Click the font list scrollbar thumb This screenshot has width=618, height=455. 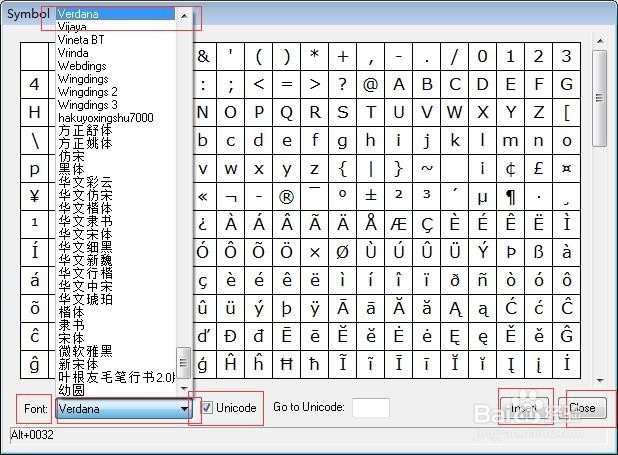[183, 362]
